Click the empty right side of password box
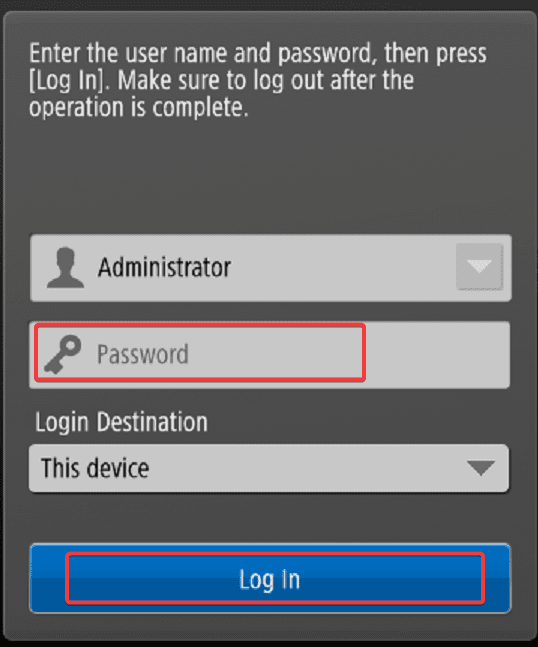538x647 pixels. (437, 354)
